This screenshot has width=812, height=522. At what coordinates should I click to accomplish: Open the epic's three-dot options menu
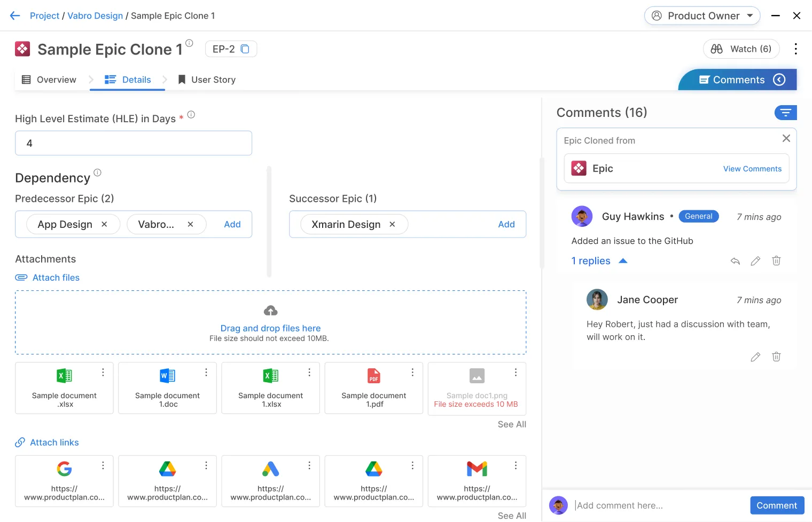795,49
